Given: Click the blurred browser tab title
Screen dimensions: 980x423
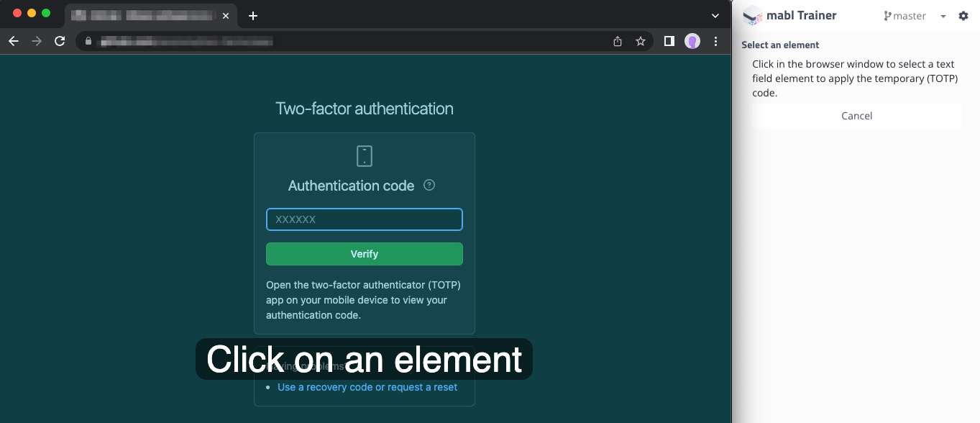Looking at the screenshot, I should tap(143, 16).
